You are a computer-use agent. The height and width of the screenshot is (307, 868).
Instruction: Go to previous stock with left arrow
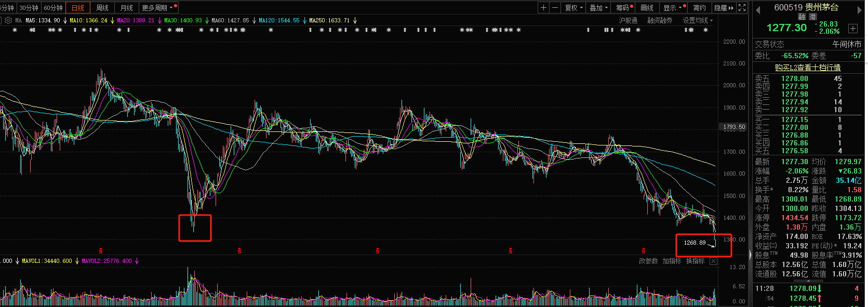pyautogui.click(x=758, y=10)
